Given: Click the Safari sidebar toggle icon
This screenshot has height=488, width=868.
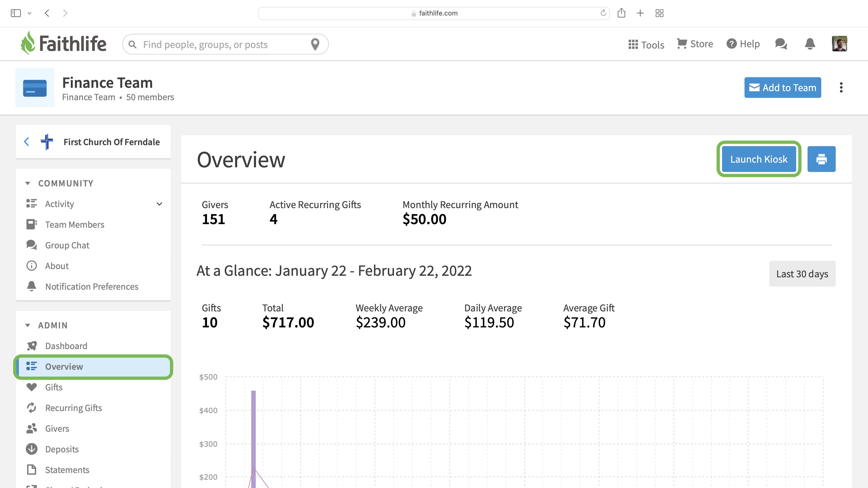Looking at the screenshot, I should coord(16,13).
